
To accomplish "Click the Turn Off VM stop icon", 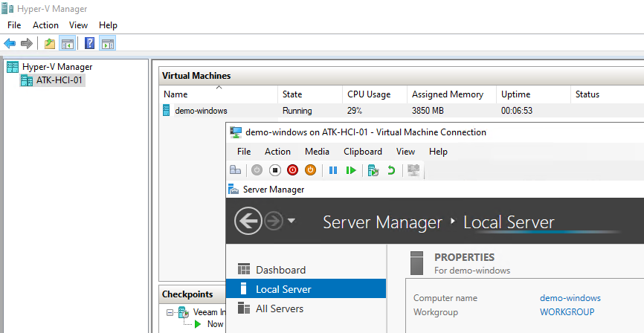I will point(274,170).
